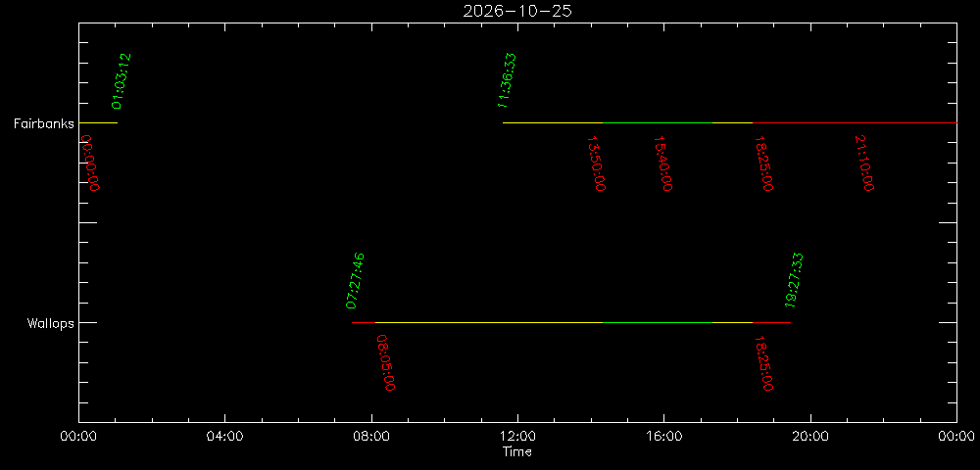Click the red 00:00:00 marker label
The image size is (980, 470).
tap(90, 164)
